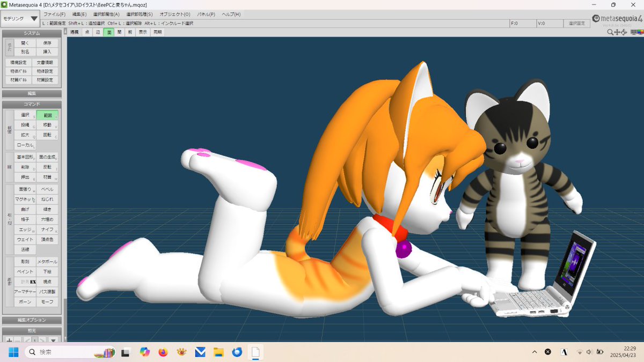Select the メタボール command
Image resolution: width=644 pixels, height=362 pixels.
coord(47,262)
